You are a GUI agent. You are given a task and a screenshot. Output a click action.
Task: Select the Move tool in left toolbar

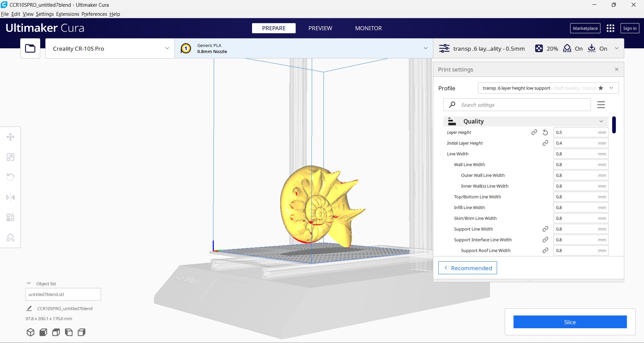(10, 137)
